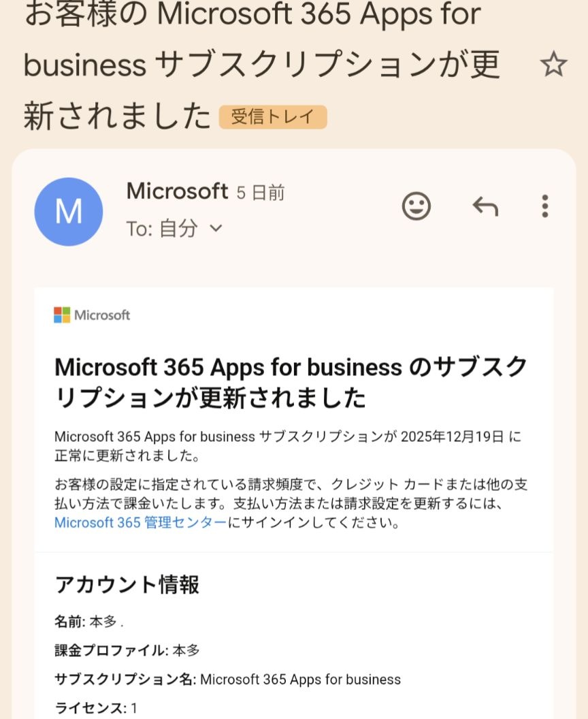Tap the "To: 自分" recipient text

point(161,229)
